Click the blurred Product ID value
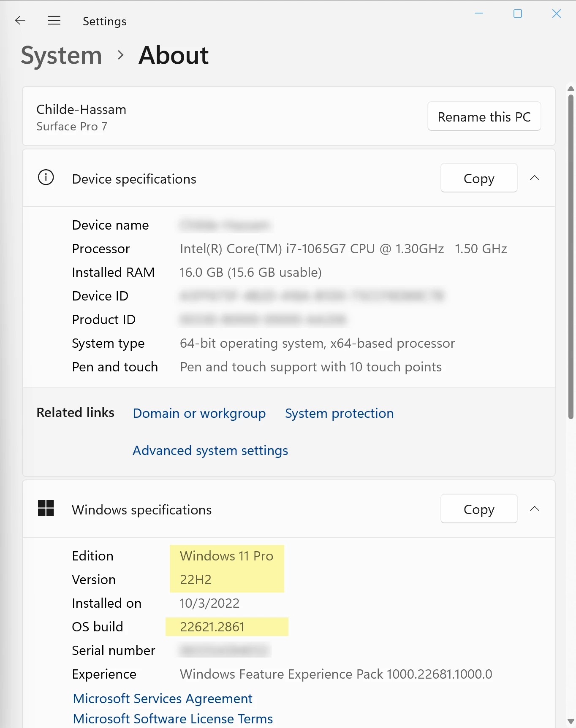The height and width of the screenshot is (728, 576). (263, 319)
